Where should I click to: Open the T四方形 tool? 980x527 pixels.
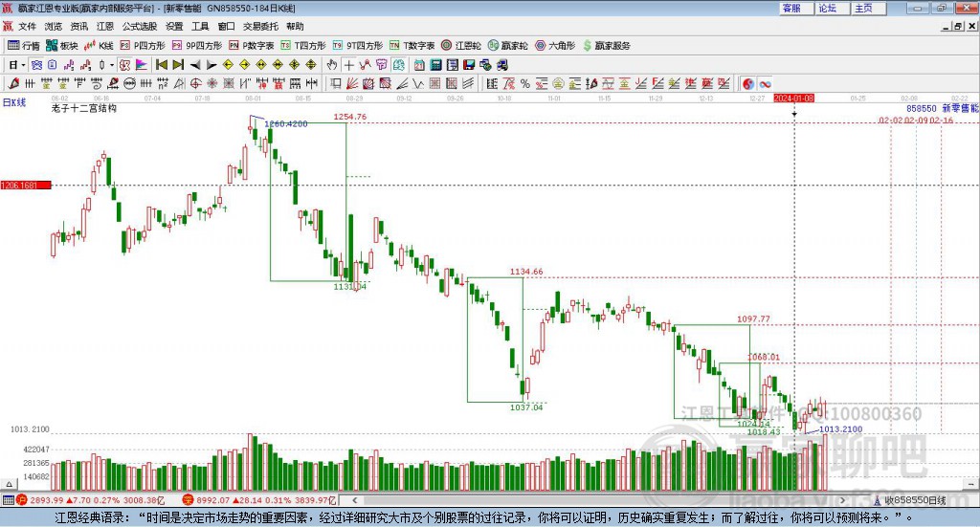point(303,46)
